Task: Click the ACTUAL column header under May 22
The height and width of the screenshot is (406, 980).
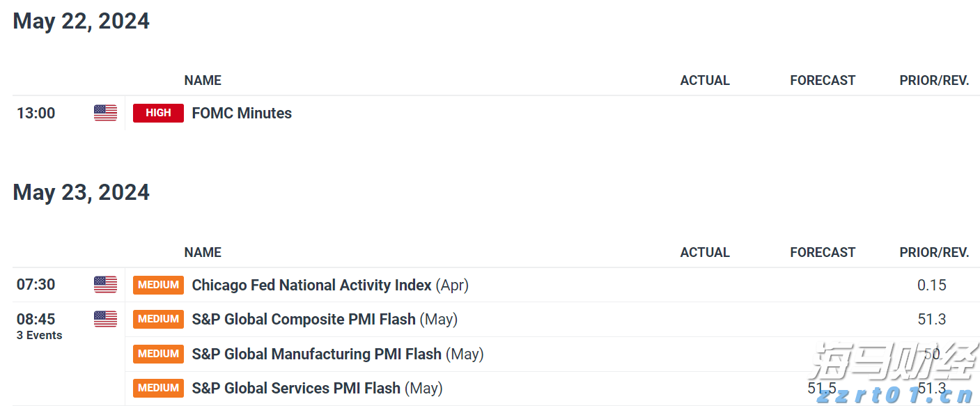Action: point(705,81)
